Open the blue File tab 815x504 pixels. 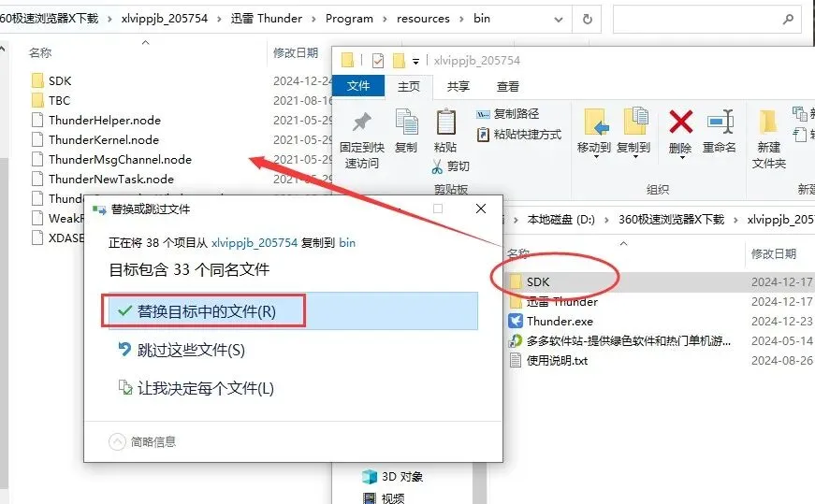358,86
